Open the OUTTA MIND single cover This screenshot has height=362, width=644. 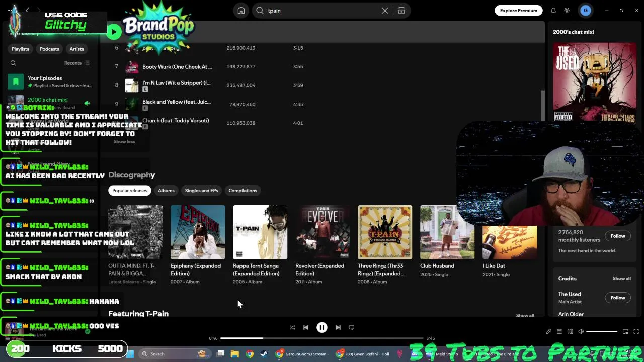(x=135, y=232)
